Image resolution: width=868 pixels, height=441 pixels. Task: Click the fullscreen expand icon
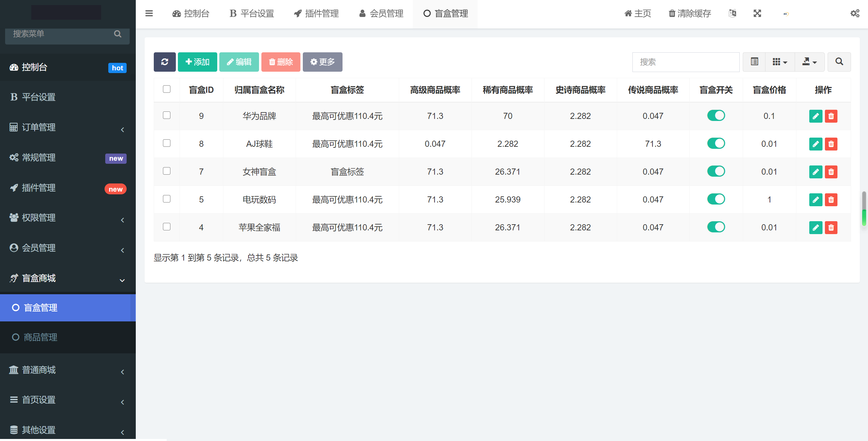757,14
